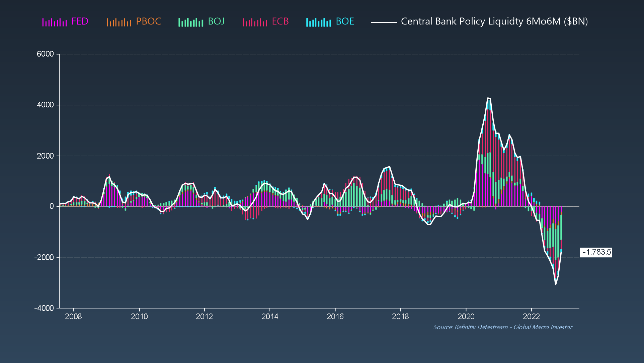The width and height of the screenshot is (644, 363).
Task: Click the BOE cyan bar icon
Action: [319, 22]
